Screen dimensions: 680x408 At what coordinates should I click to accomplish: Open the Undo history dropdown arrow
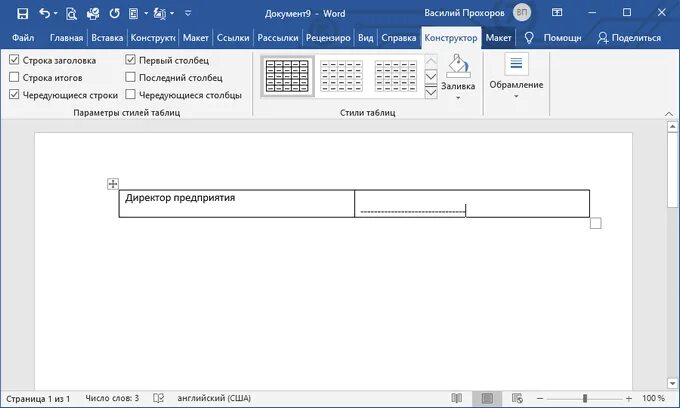[56, 13]
